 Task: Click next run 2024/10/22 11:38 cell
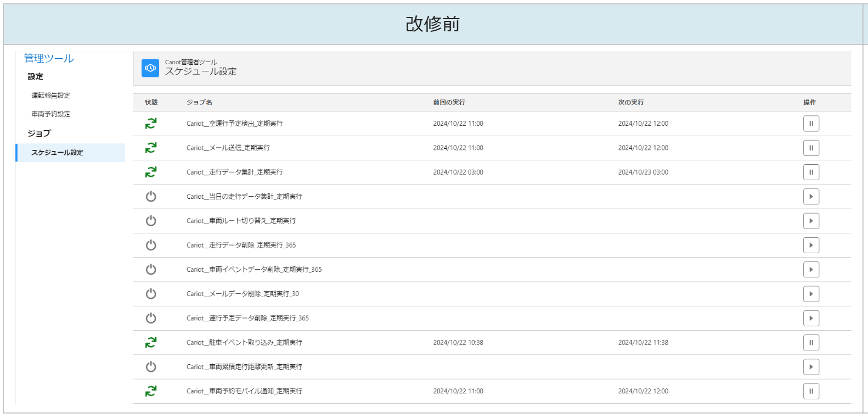pyautogui.click(x=643, y=343)
